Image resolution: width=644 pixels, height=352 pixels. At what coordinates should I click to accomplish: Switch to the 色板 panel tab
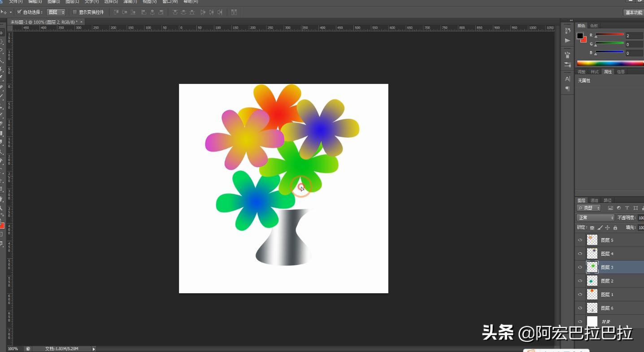click(594, 26)
